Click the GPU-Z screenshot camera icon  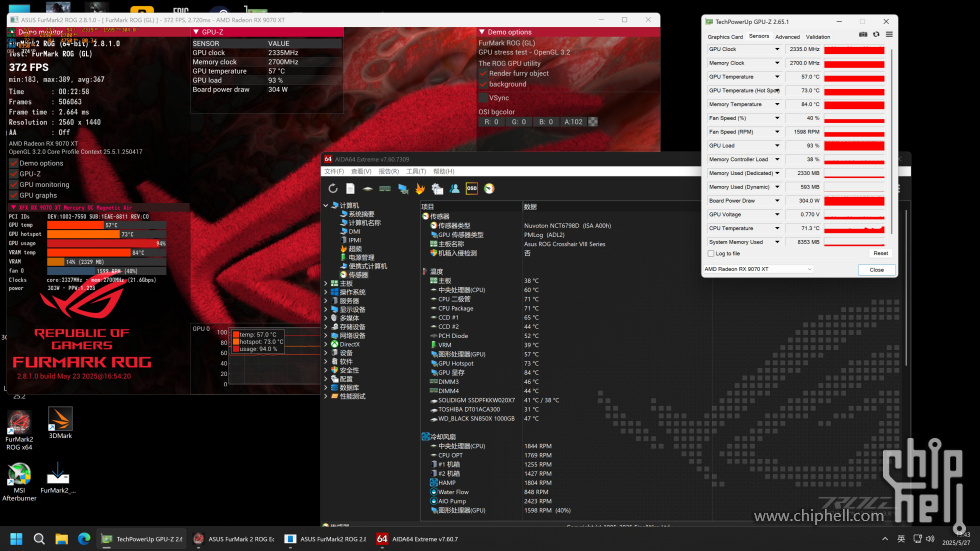click(x=863, y=34)
